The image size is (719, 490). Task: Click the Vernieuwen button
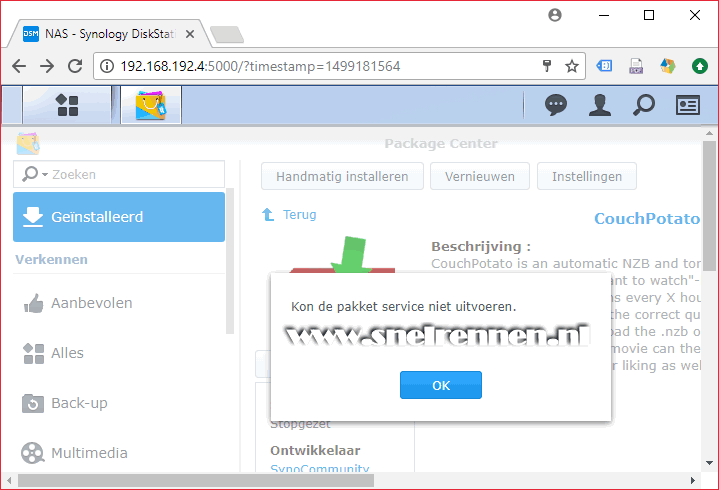(480, 176)
